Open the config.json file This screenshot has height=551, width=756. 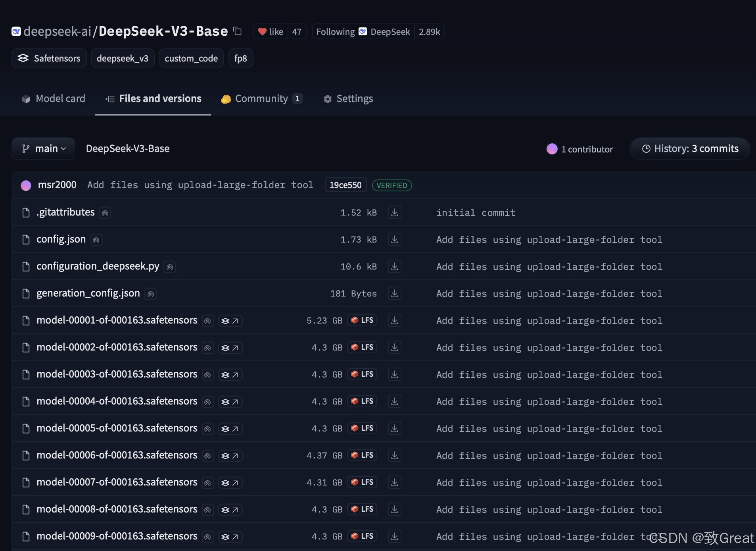point(61,239)
